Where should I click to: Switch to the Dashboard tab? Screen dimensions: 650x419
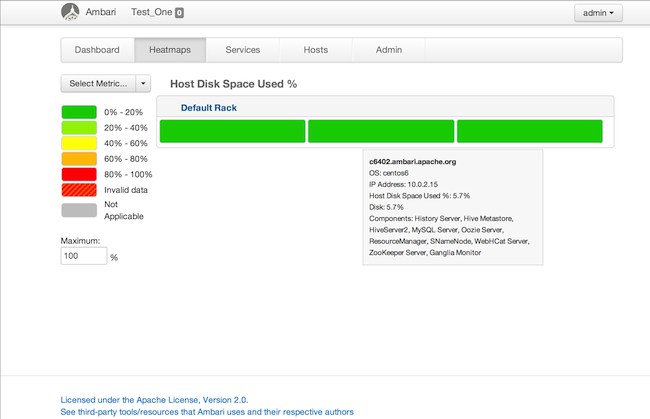click(97, 50)
